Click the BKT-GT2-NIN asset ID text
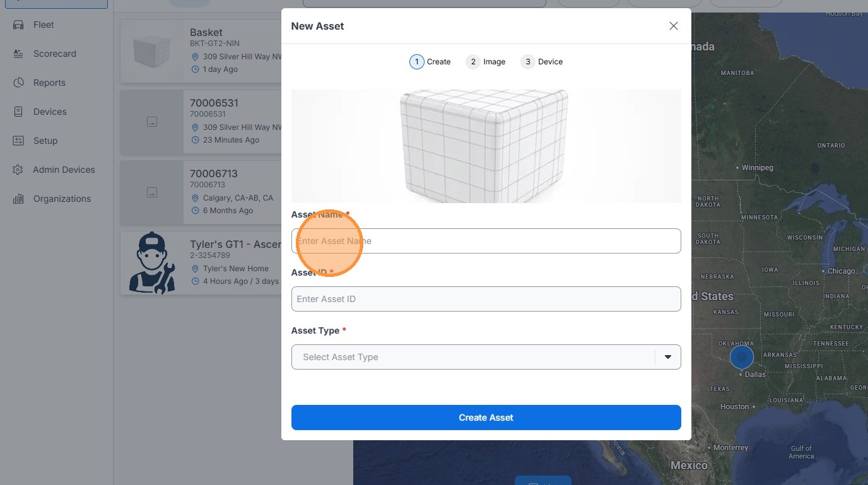 [214, 44]
